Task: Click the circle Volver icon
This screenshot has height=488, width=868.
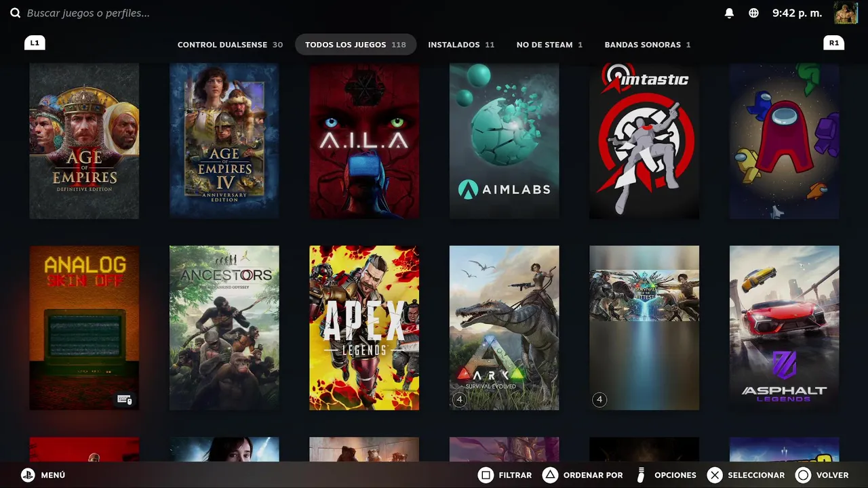Action: (803, 475)
